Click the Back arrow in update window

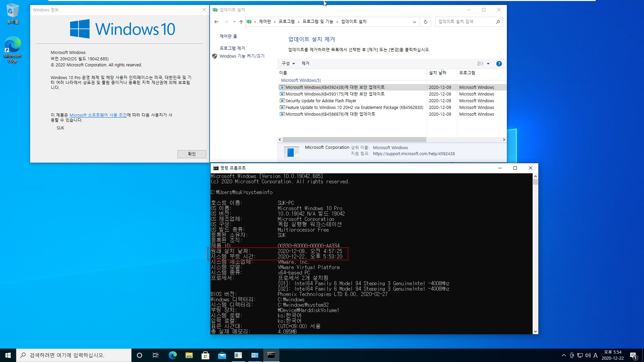216,22
